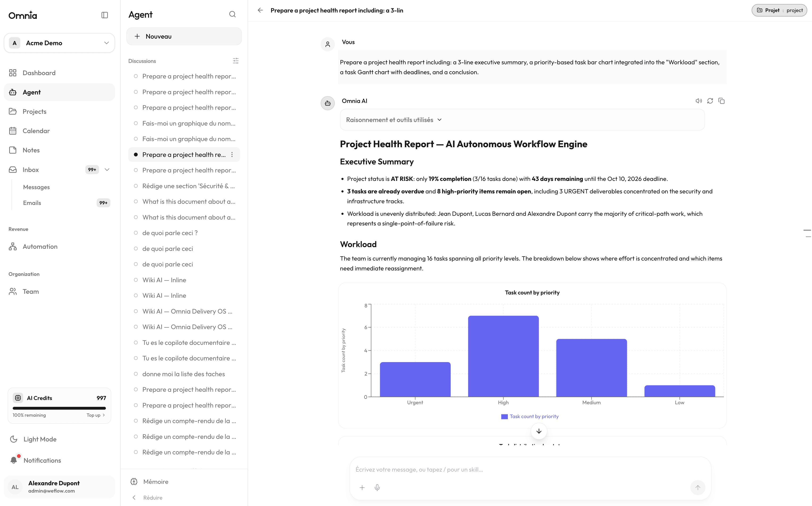This screenshot has height=506, width=812.
Task: Open the Projet project selector
Action: pos(779,10)
